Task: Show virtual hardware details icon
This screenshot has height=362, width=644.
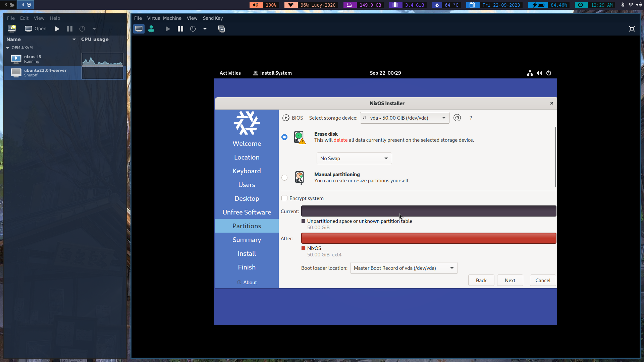Action: click(x=151, y=29)
